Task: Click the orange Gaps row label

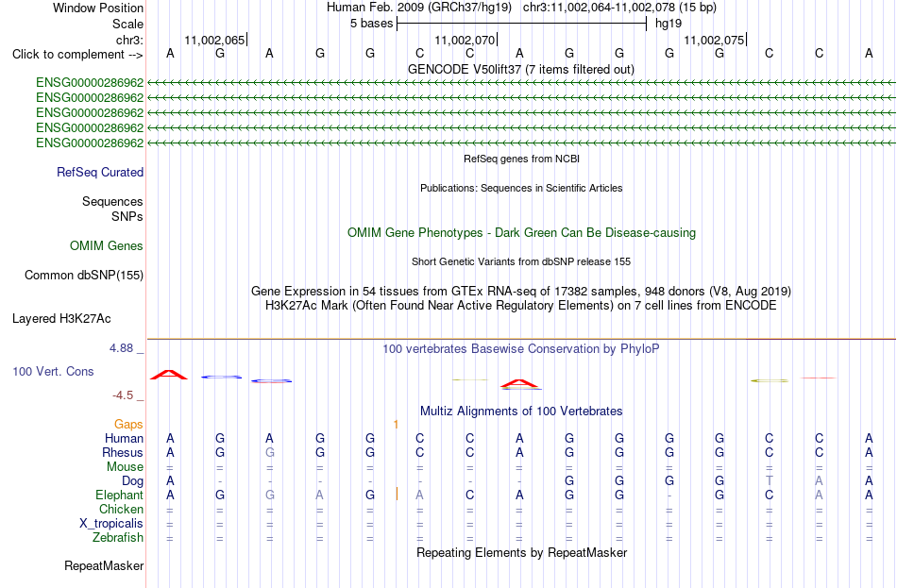Action: (128, 425)
